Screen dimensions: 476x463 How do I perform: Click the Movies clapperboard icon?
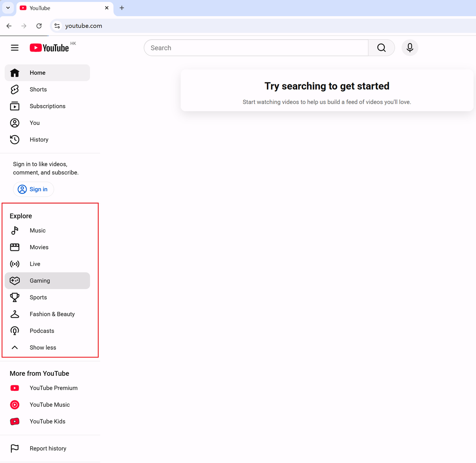[15, 247]
